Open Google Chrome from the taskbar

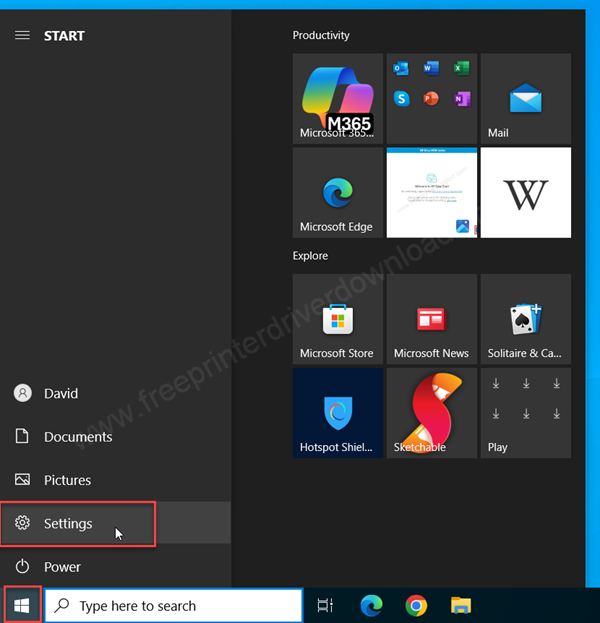tap(416, 605)
